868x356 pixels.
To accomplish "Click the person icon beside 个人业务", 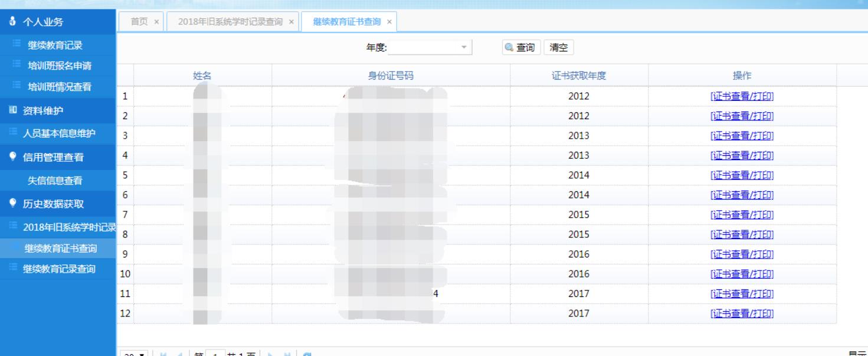I will [x=14, y=23].
